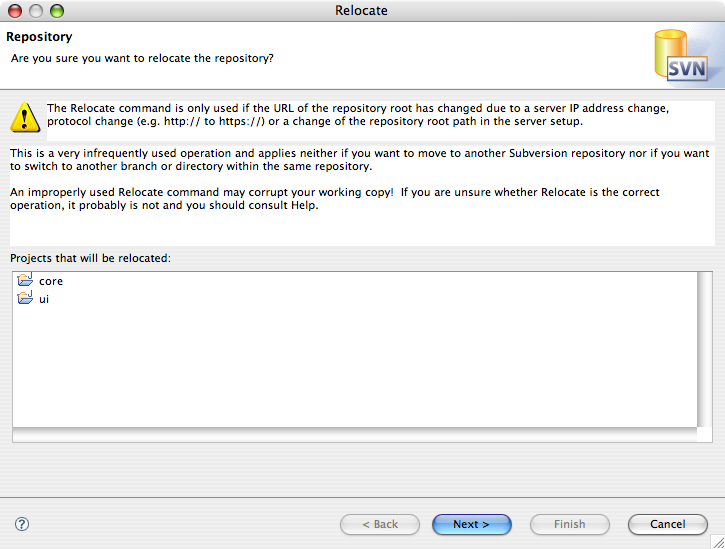Select the core project name in list

(51, 281)
